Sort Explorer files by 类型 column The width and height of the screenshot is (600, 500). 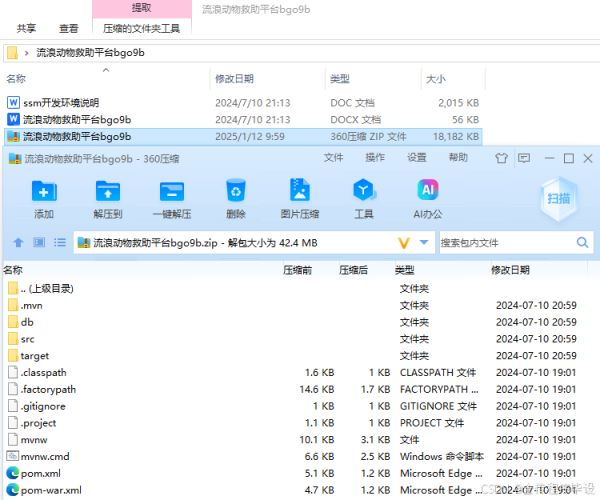(339, 79)
